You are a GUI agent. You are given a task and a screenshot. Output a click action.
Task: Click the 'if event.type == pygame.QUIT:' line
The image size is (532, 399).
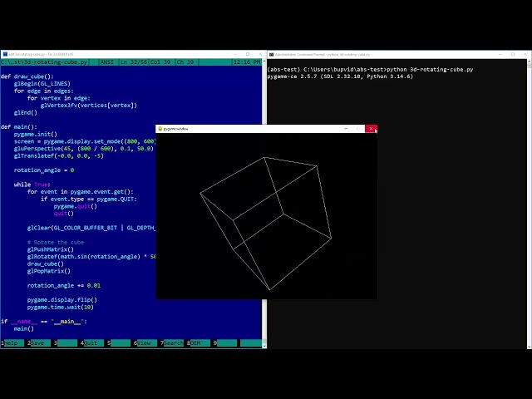(x=89, y=199)
